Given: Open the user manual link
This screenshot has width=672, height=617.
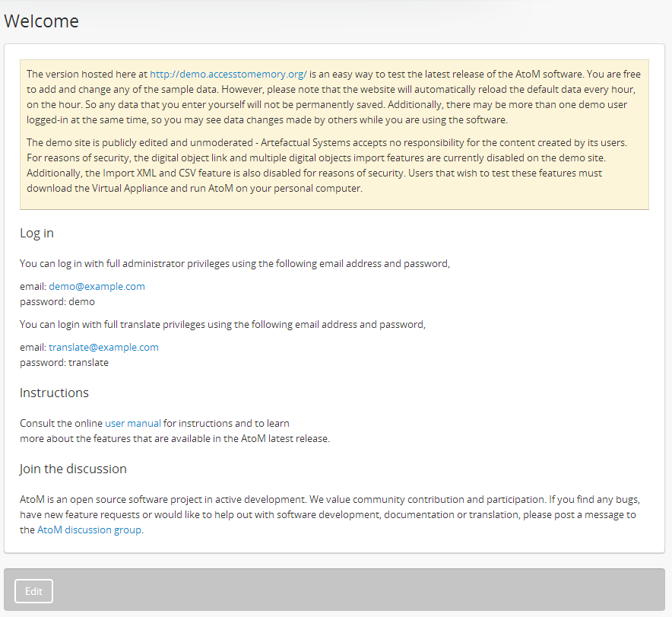Looking at the screenshot, I should point(132,424).
